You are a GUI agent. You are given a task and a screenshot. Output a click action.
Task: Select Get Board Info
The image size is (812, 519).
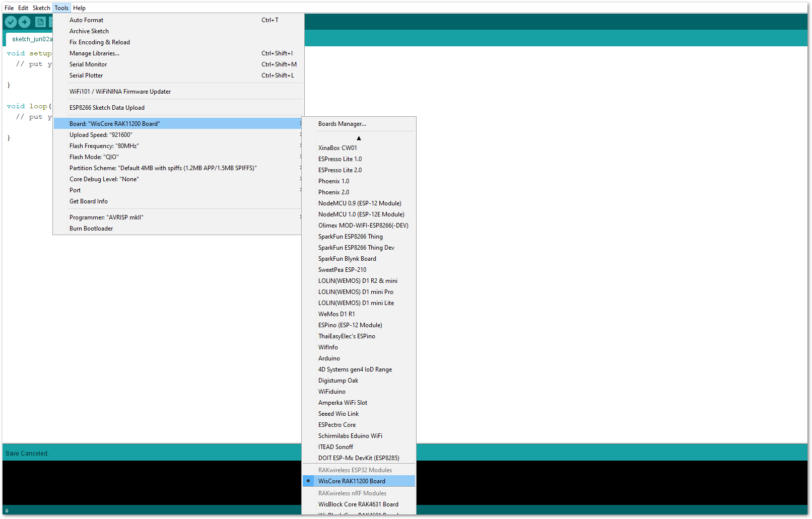[178, 201]
